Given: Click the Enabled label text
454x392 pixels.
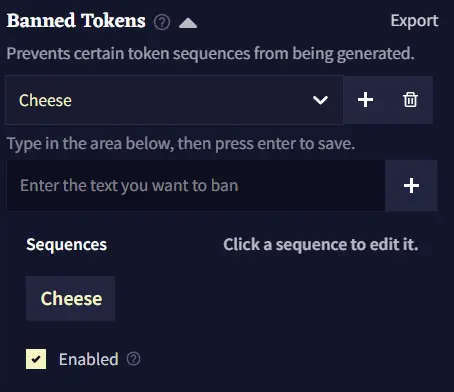Looking at the screenshot, I should click(x=89, y=359).
